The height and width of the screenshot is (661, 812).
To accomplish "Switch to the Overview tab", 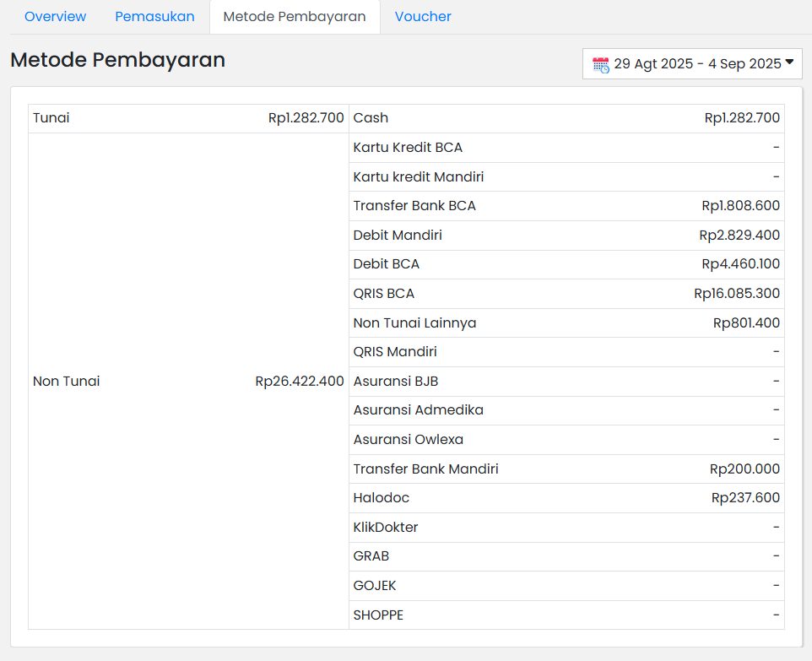I will point(55,17).
